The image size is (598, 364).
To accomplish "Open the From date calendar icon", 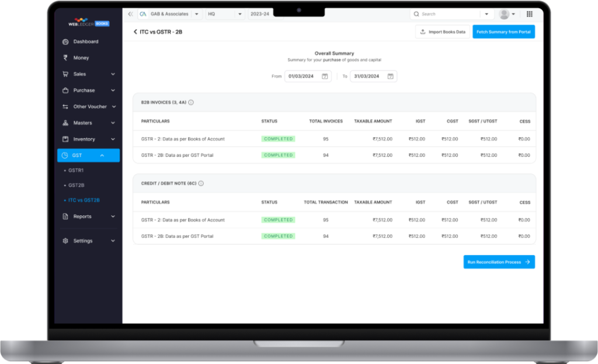I will (x=325, y=76).
